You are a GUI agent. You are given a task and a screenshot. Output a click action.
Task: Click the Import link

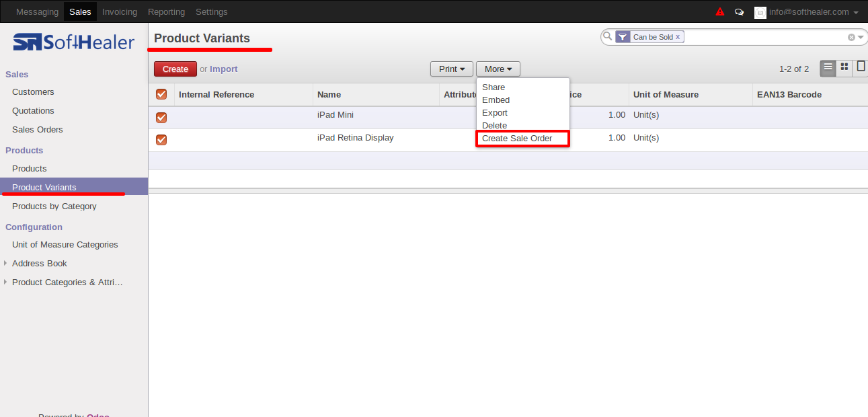pyautogui.click(x=224, y=69)
